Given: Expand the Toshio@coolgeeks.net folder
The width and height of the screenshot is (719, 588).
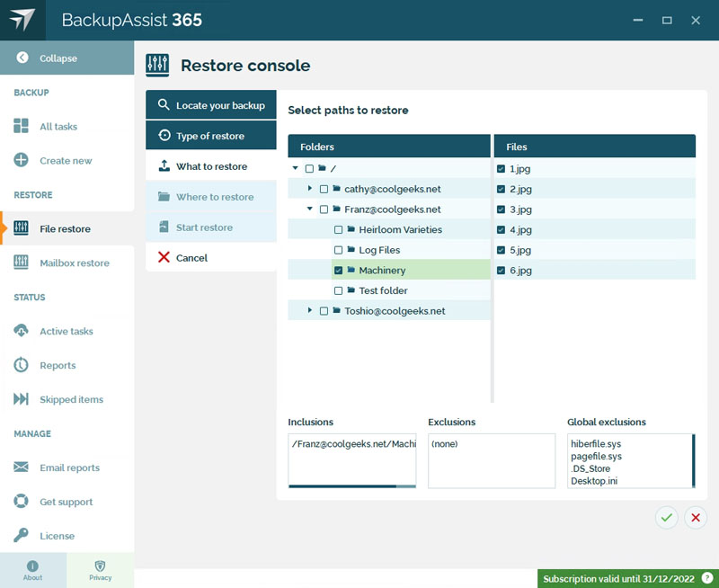Looking at the screenshot, I should coord(310,310).
